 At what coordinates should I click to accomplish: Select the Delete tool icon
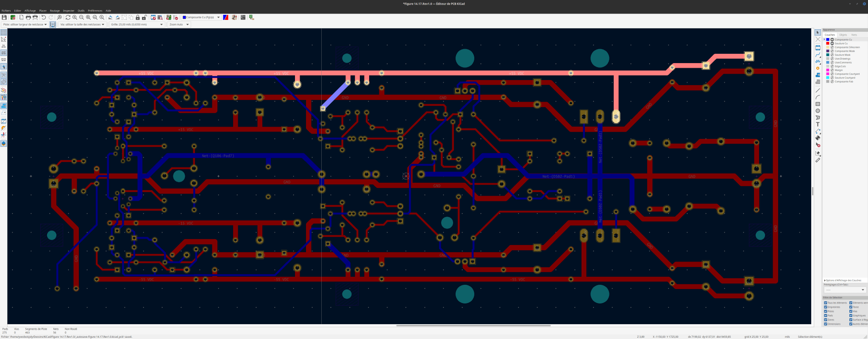click(818, 145)
